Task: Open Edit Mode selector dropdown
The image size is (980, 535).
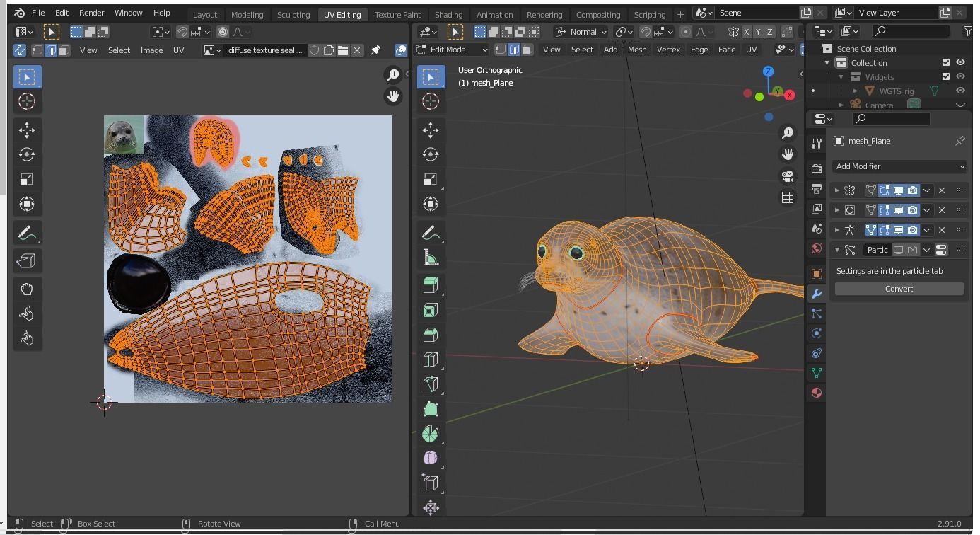Action: pos(453,50)
